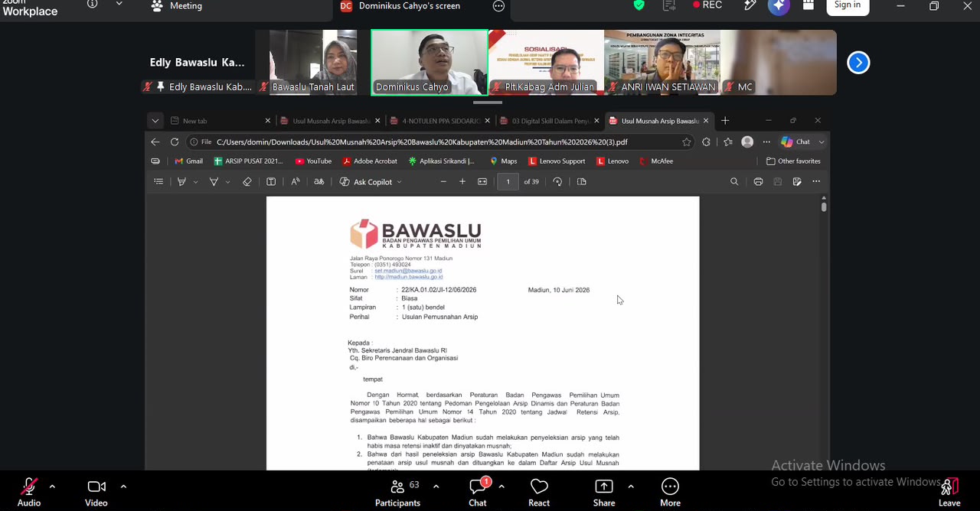Open the Zoom AI Companion icon

click(779, 5)
